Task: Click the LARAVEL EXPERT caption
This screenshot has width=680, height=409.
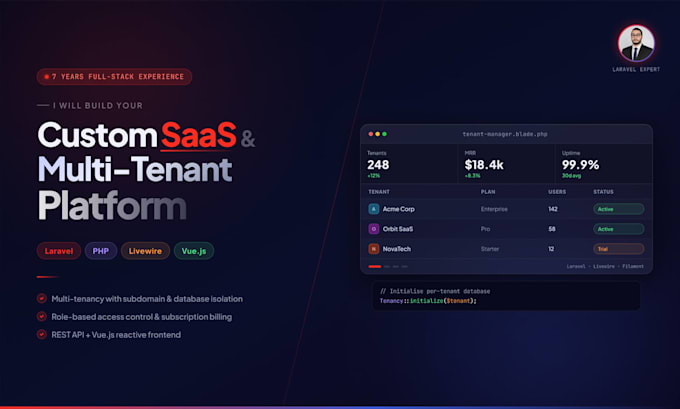Action: click(636, 69)
